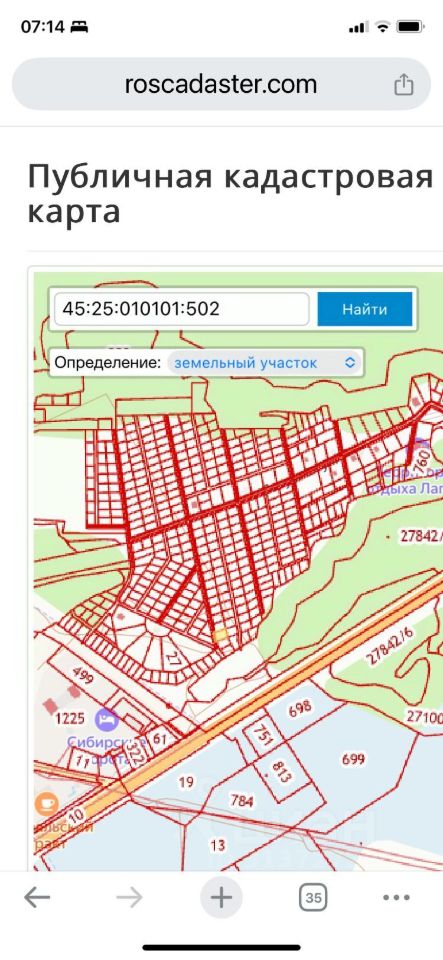Tap the orange coffee cup map marker

[47, 803]
